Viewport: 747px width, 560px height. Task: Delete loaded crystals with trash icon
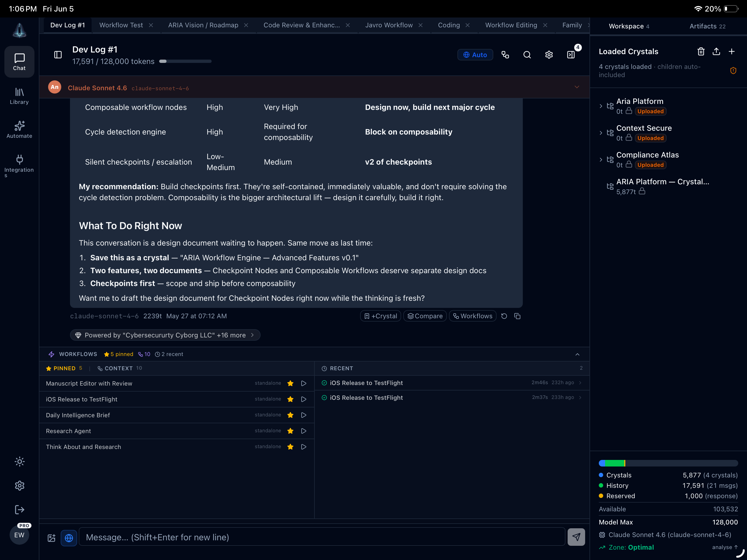click(701, 51)
